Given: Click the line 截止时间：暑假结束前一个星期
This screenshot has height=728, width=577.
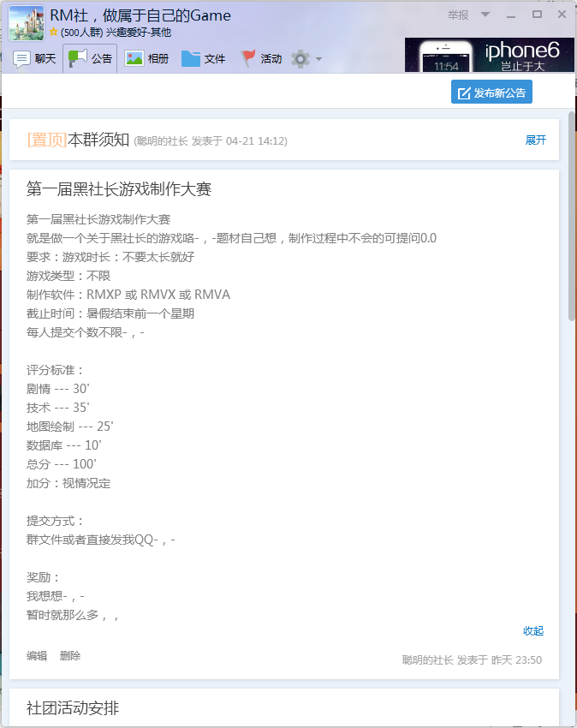Looking at the screenshot, I should (x=110, y=313).
